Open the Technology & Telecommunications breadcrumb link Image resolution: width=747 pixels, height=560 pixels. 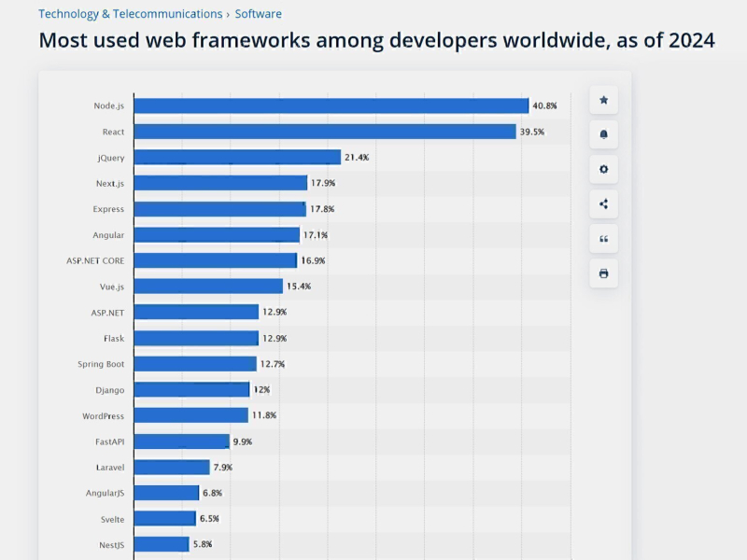coord(131,14)
